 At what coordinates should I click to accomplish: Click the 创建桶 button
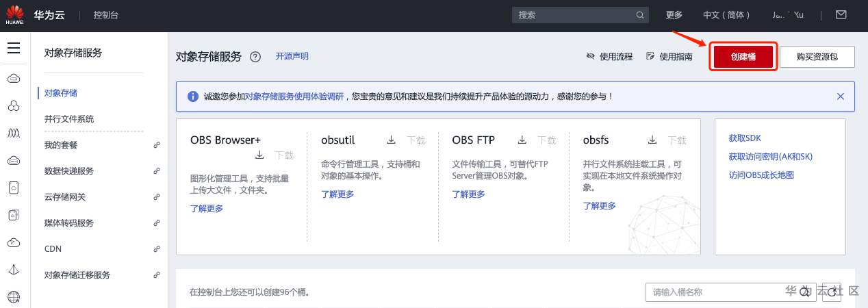pyautogui.click(x=743, y=57)
